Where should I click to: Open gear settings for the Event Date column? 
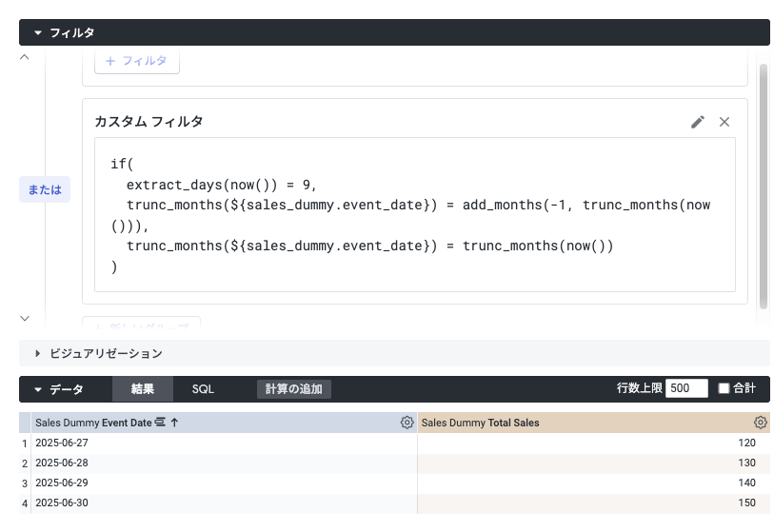tap(407, 423)
